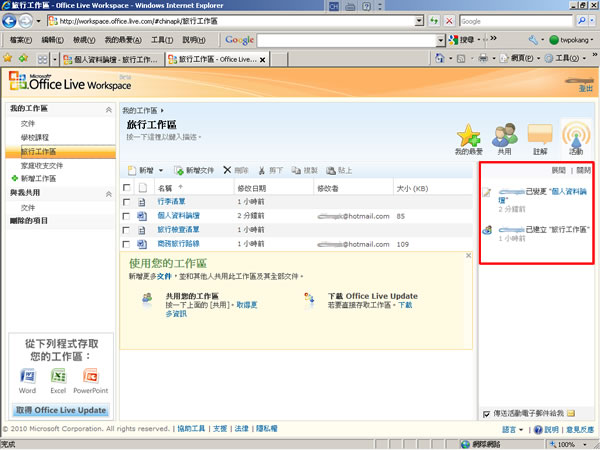Image resolution: width=600 pixels, height=450 pixels.
Task: Switch to the 個人資料論壇 browser tab
Action: click(111, 59)
